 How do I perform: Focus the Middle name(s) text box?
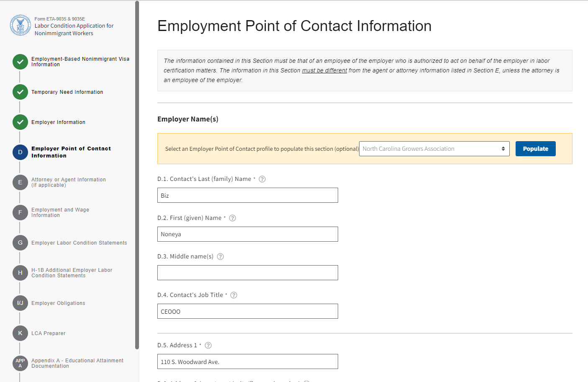click(x=247, y=273)
